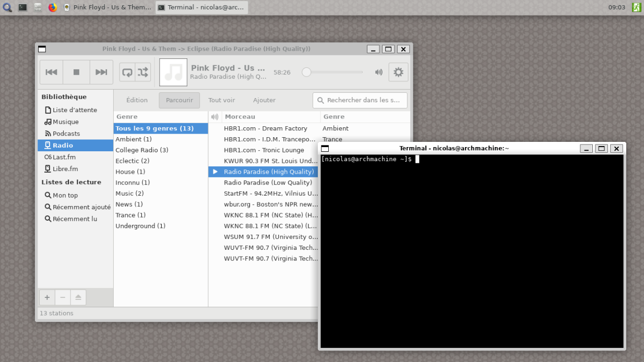
Task: Filter by Eclectic (2) genre
Action: [161, 161]
